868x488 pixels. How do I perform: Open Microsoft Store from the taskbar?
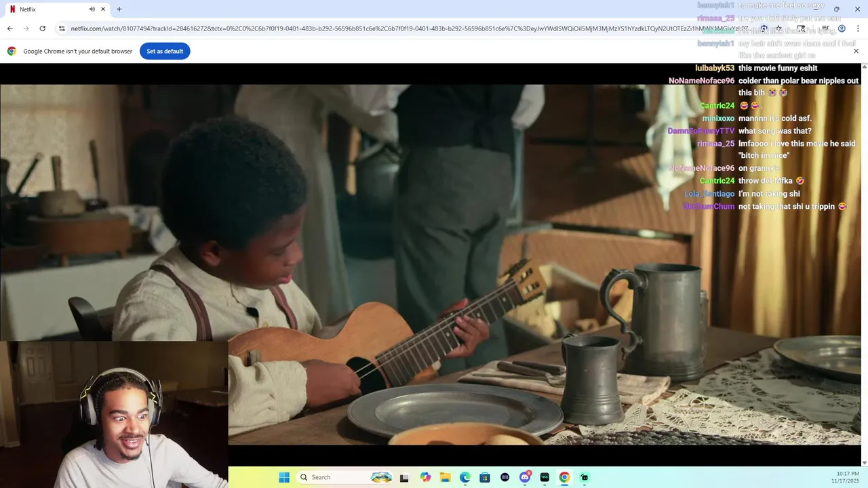[x=485, y=477]
